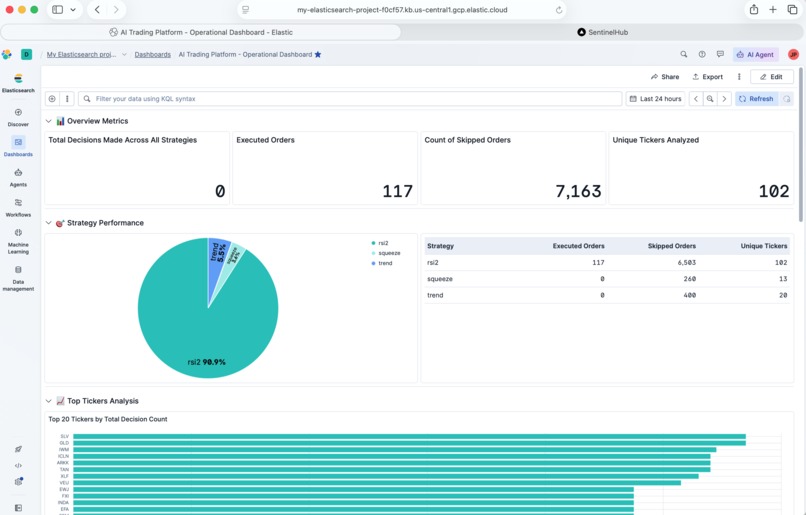Collapse the side navigation panel
The image size is (806, 515).
(x=18, y=508)
